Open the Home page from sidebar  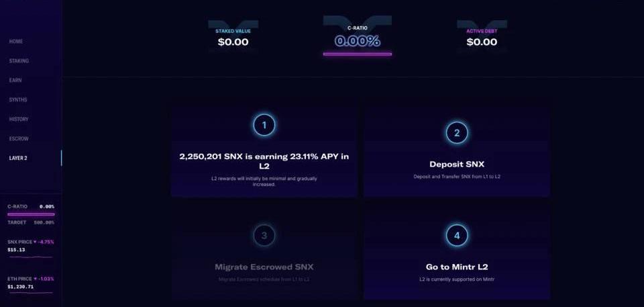coord(16,42)
